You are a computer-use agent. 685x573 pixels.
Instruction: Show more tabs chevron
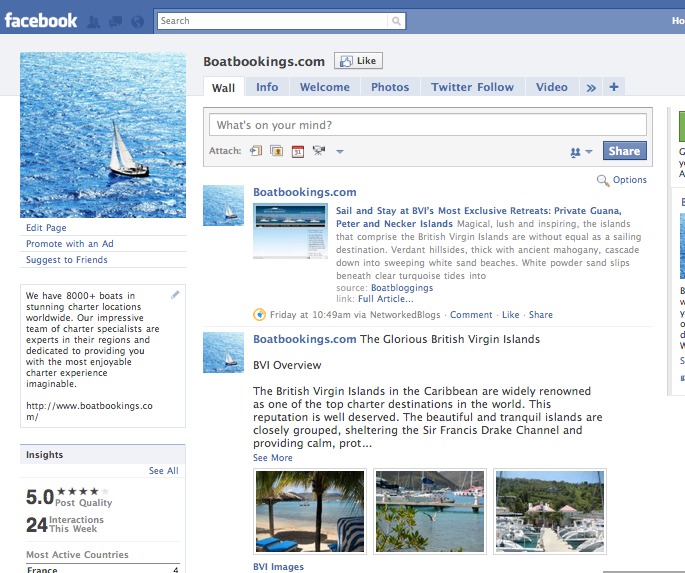pos(591,87)
